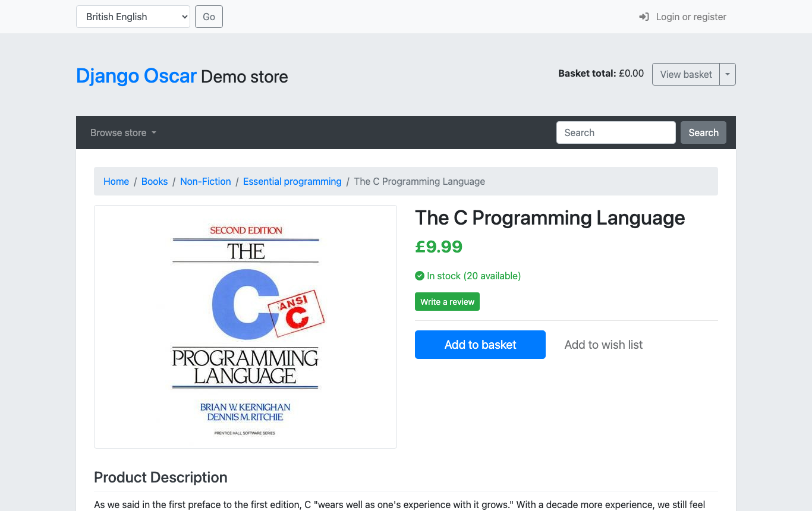Click the Demo store tagline text
This screenshot has height=511, width=812.
244,77
